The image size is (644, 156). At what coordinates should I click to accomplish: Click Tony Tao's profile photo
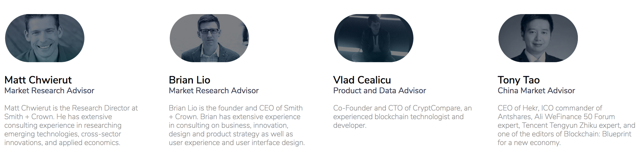coord(538,38)
